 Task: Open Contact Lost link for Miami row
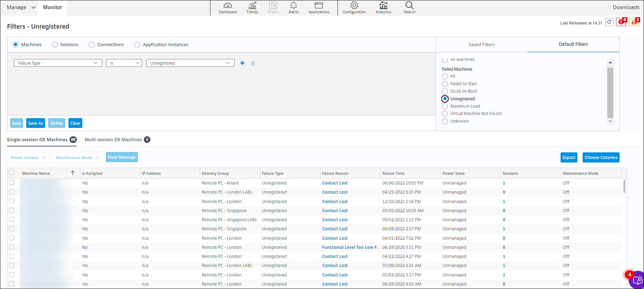[x=335, y=183]
